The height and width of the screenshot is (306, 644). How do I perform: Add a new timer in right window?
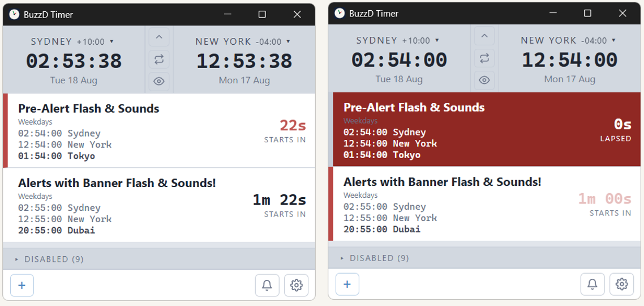(x=347, y=284)
